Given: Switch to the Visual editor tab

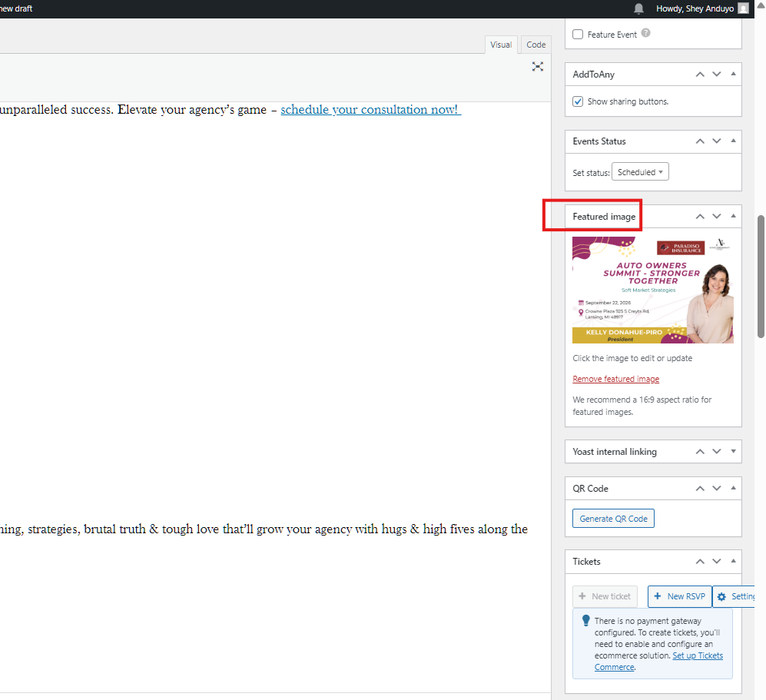Looking at the screenshot, I should coord(501,45).
